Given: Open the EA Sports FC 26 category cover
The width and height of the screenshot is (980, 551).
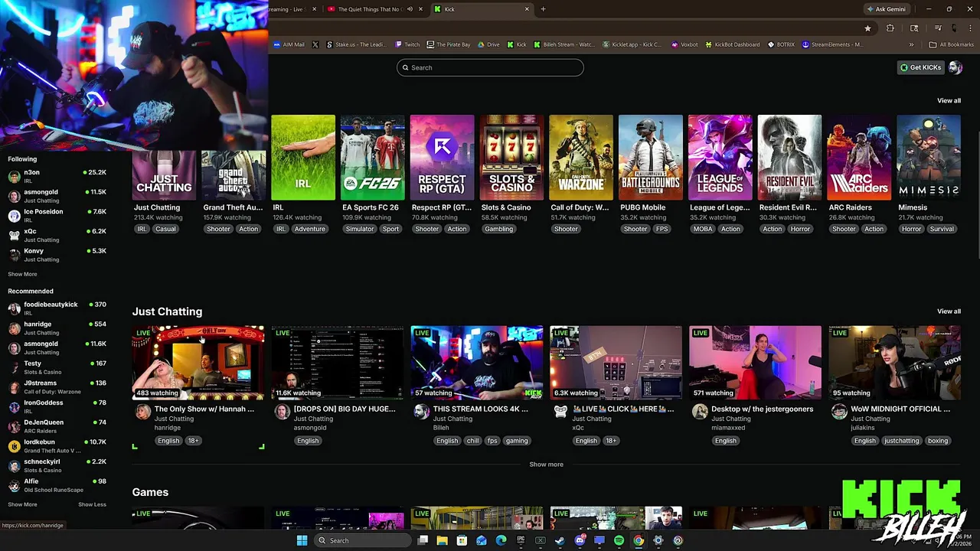Looking at the screenshot, I should click(x=373, y=158).
